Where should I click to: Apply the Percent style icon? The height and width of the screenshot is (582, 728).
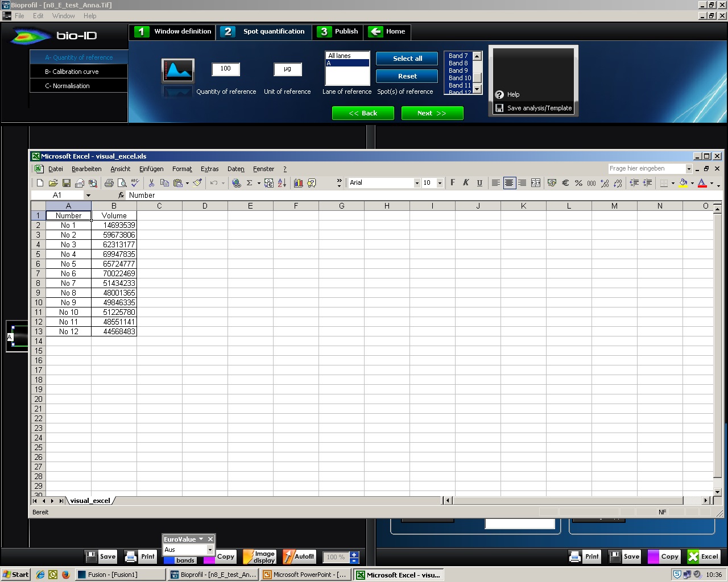pyautogui.click(x=578, y=183)
